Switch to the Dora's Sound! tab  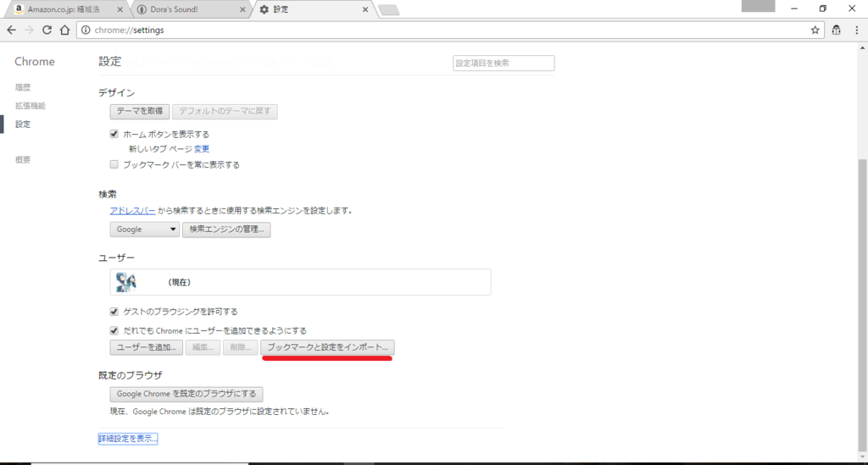tap(191, 9)
